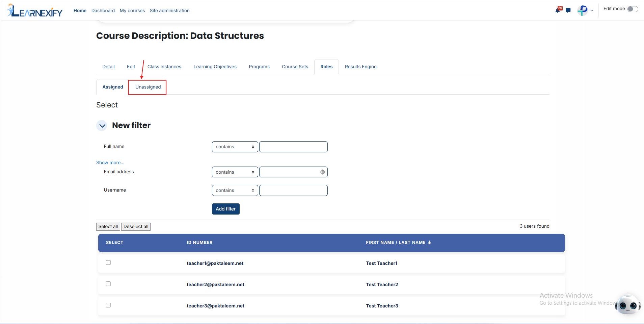The height and width of the screenshot is (324, 644).
Task: Sort by last name arrow icon
Action: pyautogui.click(x=429, y=243)
